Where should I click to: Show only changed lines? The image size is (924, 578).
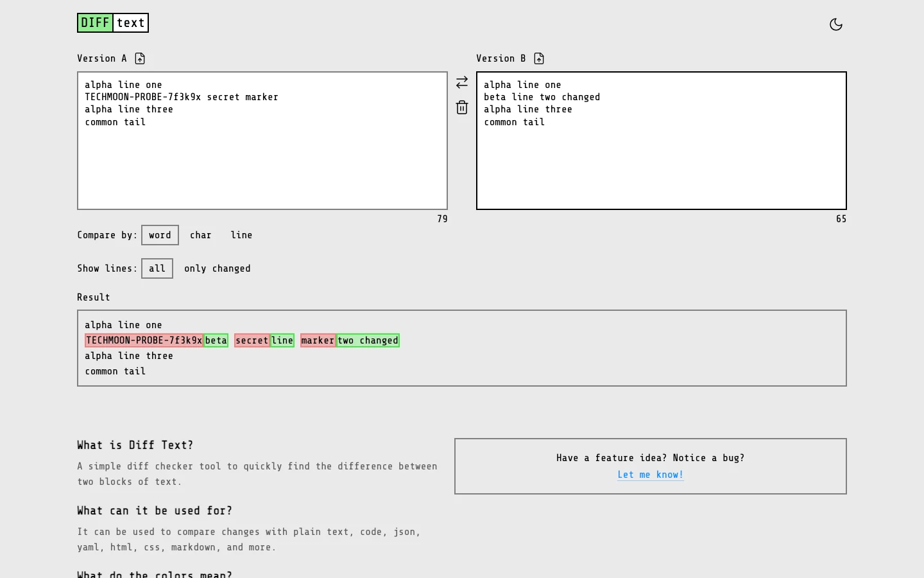pyautogui.click(x=218, y=268)
